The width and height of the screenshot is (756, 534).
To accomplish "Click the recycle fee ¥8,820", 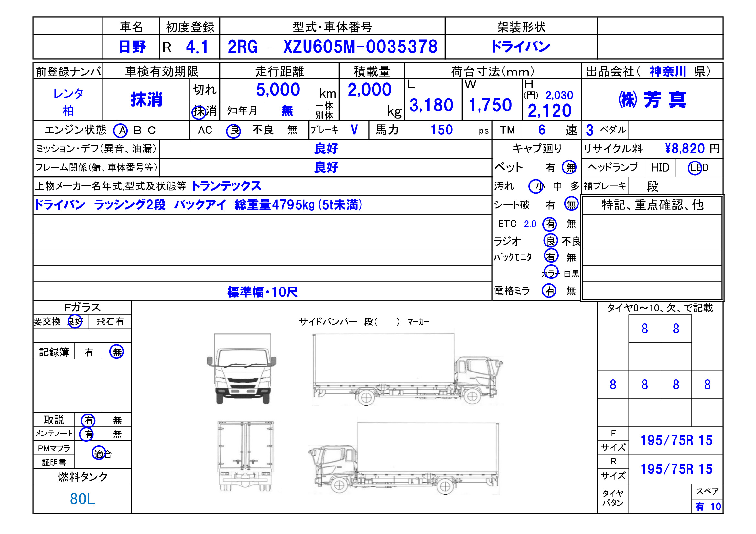I will point(685,149).
